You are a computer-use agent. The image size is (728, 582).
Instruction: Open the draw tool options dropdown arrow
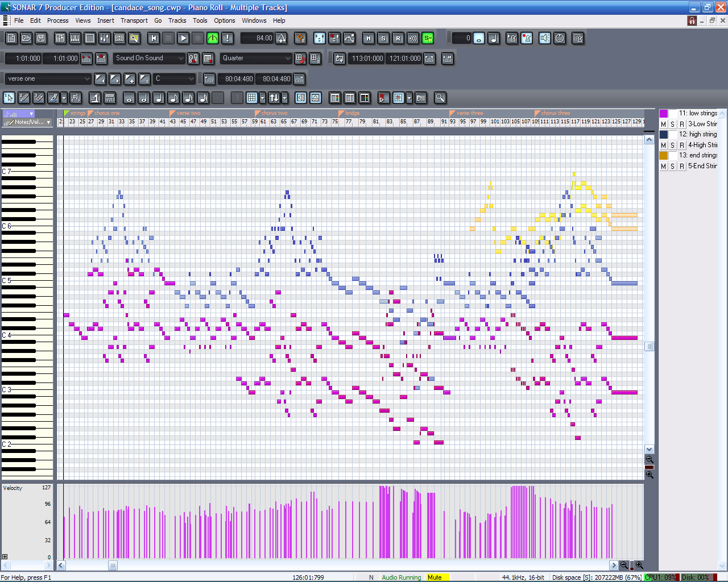[64, 98]
